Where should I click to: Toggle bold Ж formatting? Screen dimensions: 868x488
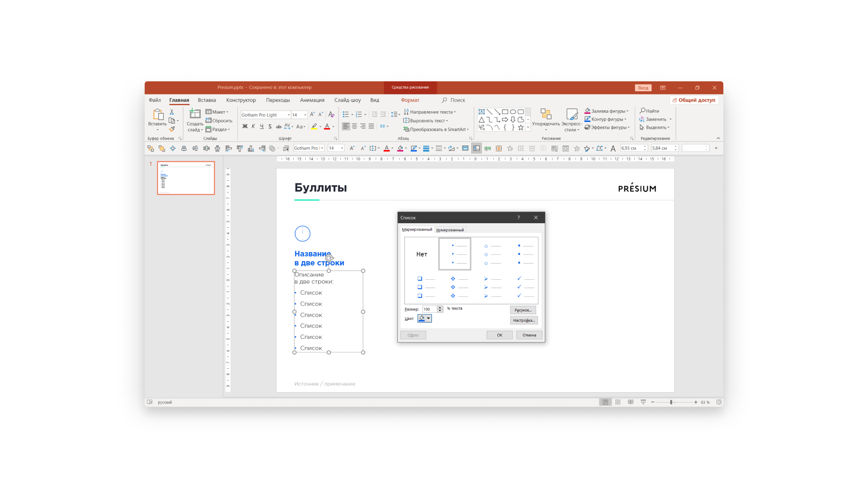click(x=245, y=127)
